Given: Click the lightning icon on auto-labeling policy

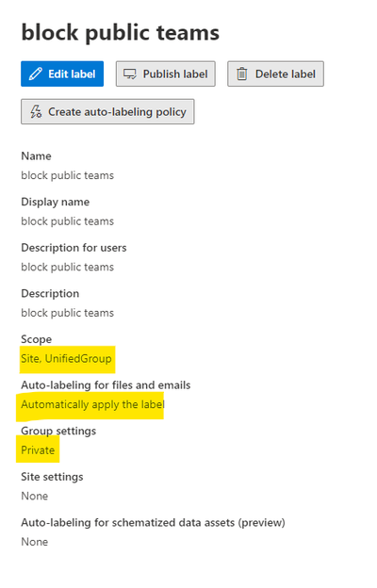Looking at the screenshot, I should coord(36,112).
